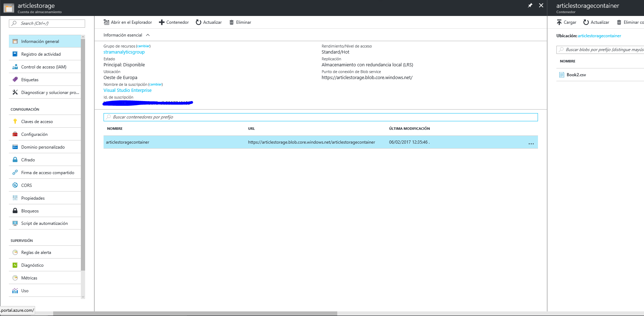Click the Control de acceso (IAM) icon
This screenshot has width=644, height=316.
15,67
